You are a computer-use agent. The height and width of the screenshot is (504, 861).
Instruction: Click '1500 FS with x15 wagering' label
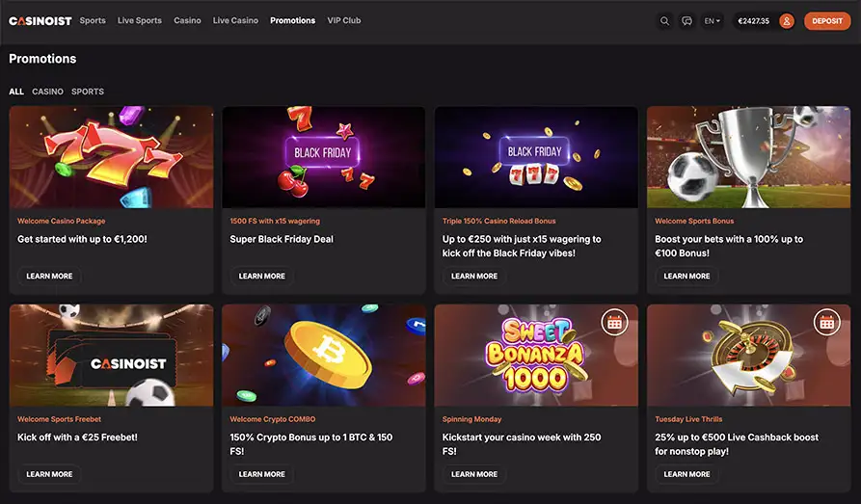pos(275,221)
